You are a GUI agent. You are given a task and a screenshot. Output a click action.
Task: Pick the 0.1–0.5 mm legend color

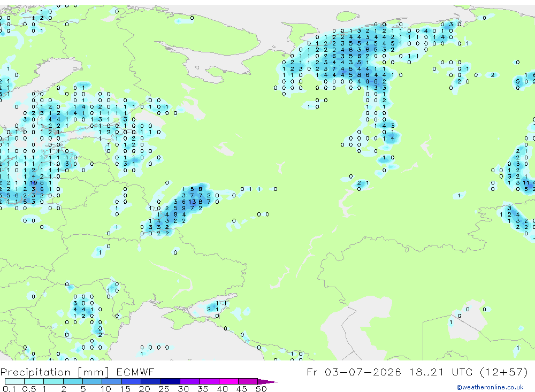(x=14, y=381)
